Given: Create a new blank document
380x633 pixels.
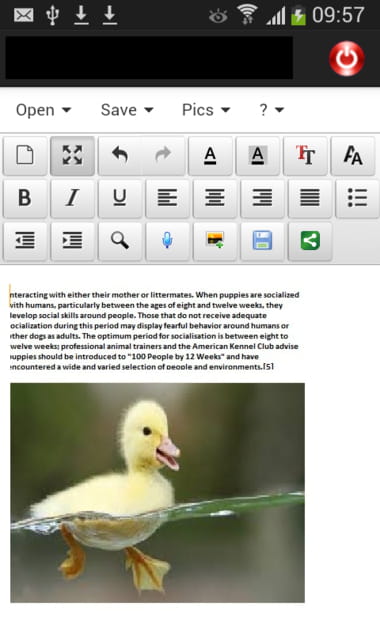Looking at the screenshot, I should click(x=25, y=155).
